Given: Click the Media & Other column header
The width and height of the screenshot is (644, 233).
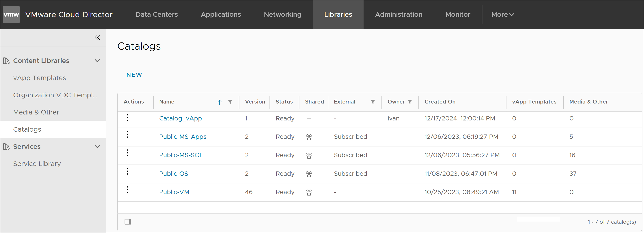Looking at the screenshot, I should (589, 102).
